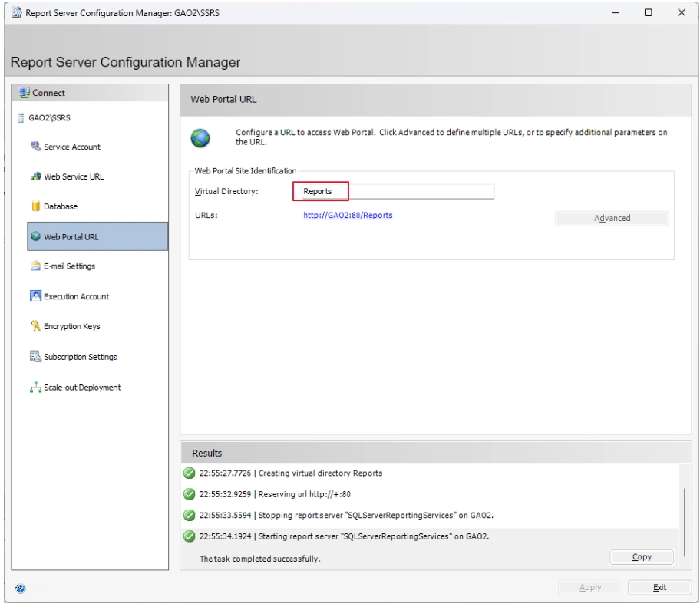
Task: Click the help globe icon at bottom-left
Action: point(21,589)
